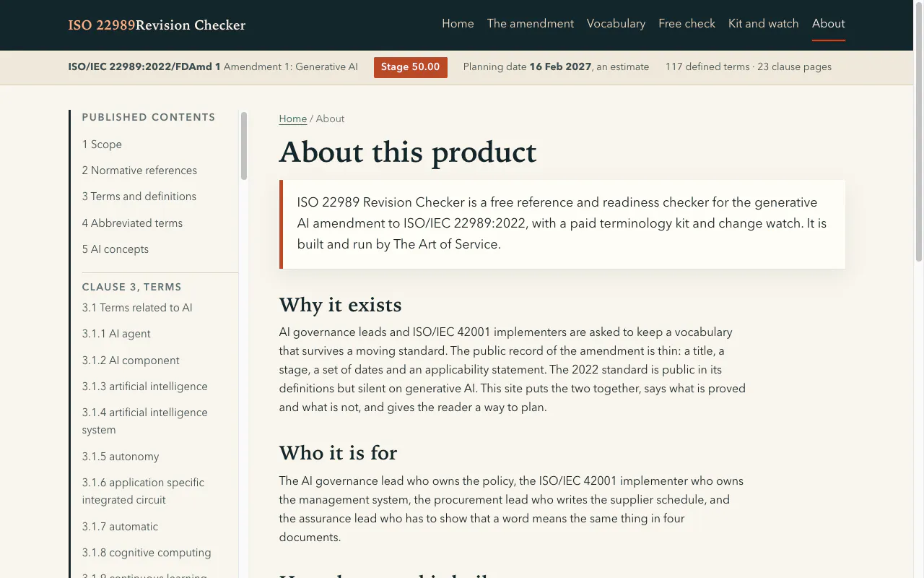Select the About nav item
The height and width of the screenshot is (578, 924).
[x=828, y=24]
